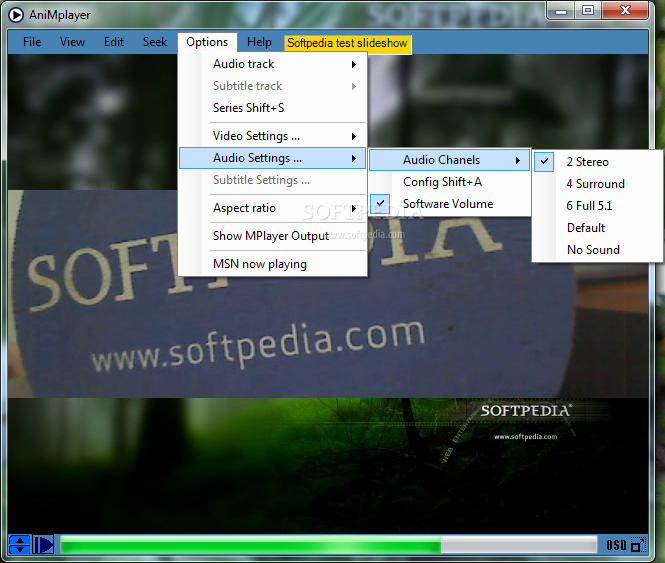Expand the Audio Chanels submenu

click(450, 160)
